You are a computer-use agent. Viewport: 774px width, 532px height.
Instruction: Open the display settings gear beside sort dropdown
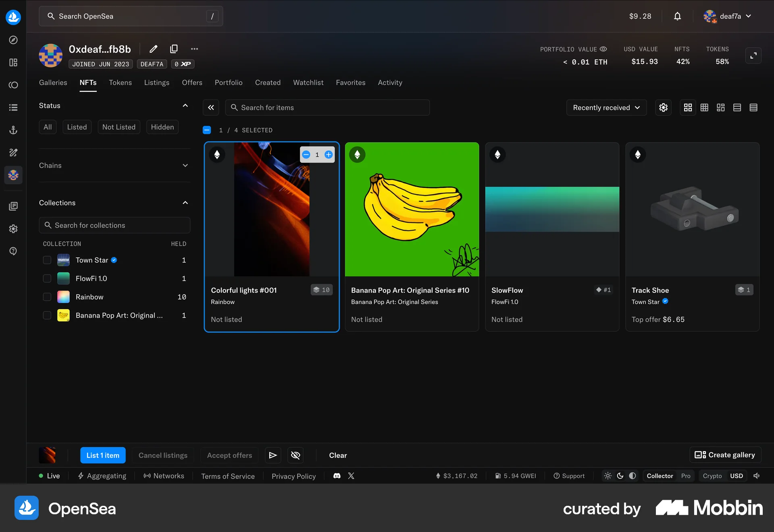[x=663, y=108]
